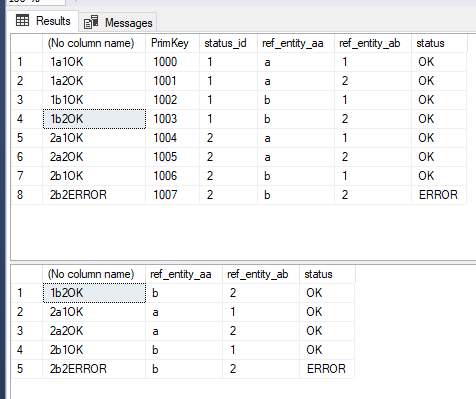The height and width of the screenshot is (399, 476).
Task: Click cell 2b2ERROR in top grid
Action: point(94,195)
